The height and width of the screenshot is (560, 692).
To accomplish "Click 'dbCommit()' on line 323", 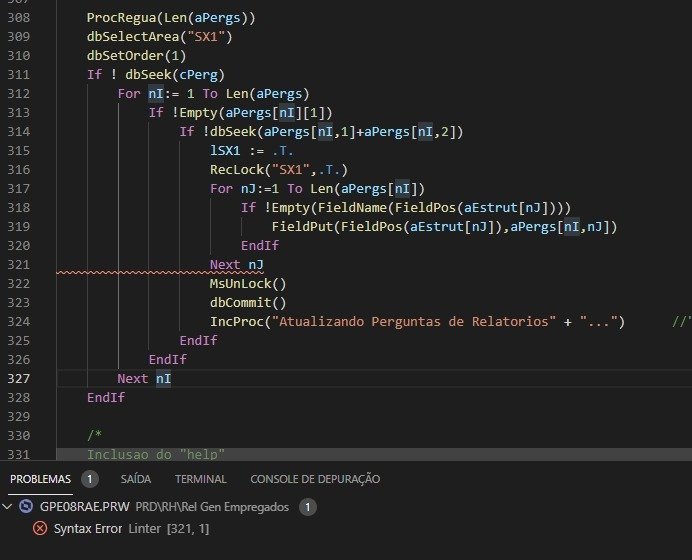I will (x=248, y=302).
